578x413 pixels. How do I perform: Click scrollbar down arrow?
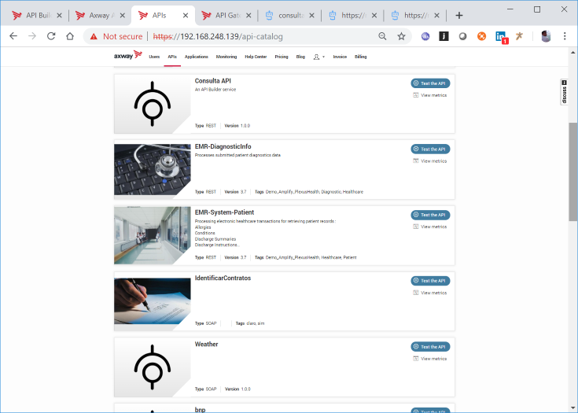click(x=572, y=407)
